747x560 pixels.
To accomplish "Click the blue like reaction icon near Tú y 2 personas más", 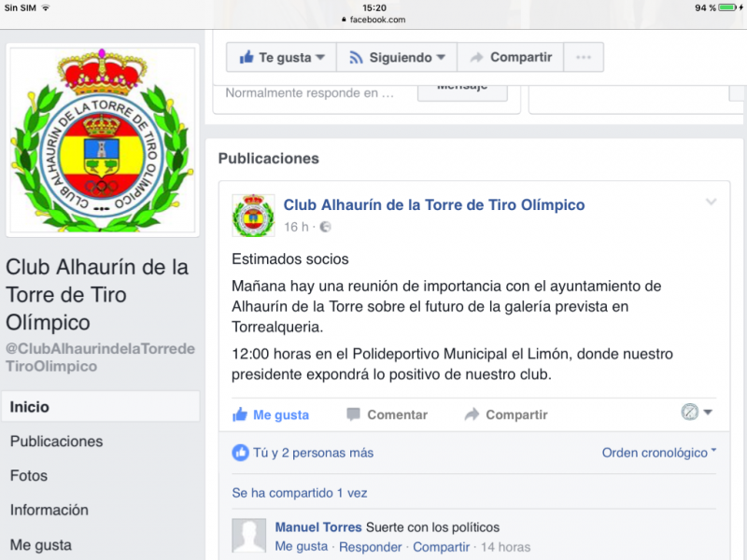I will pyautogui.click(x=240, y=453).
